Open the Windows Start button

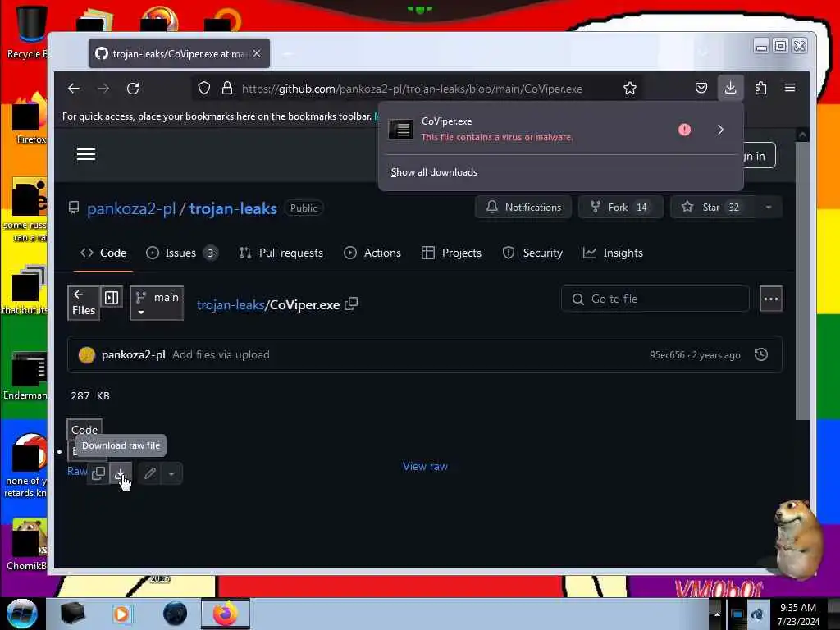21,614
